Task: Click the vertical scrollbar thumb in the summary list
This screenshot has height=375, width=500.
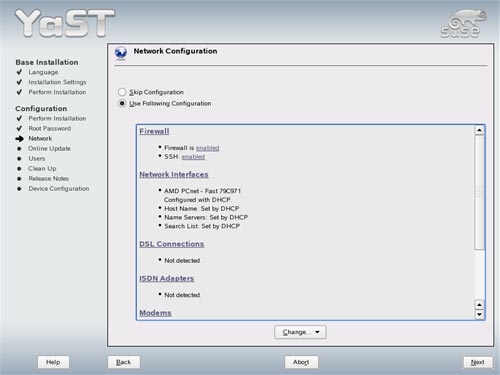Action: (479, 192)
